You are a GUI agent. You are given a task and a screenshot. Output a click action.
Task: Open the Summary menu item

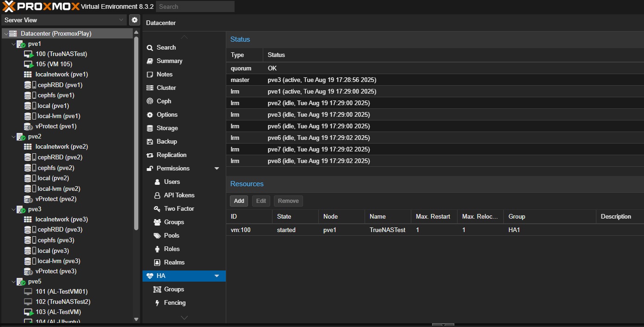pyautogui.click(x=169, y=61)
